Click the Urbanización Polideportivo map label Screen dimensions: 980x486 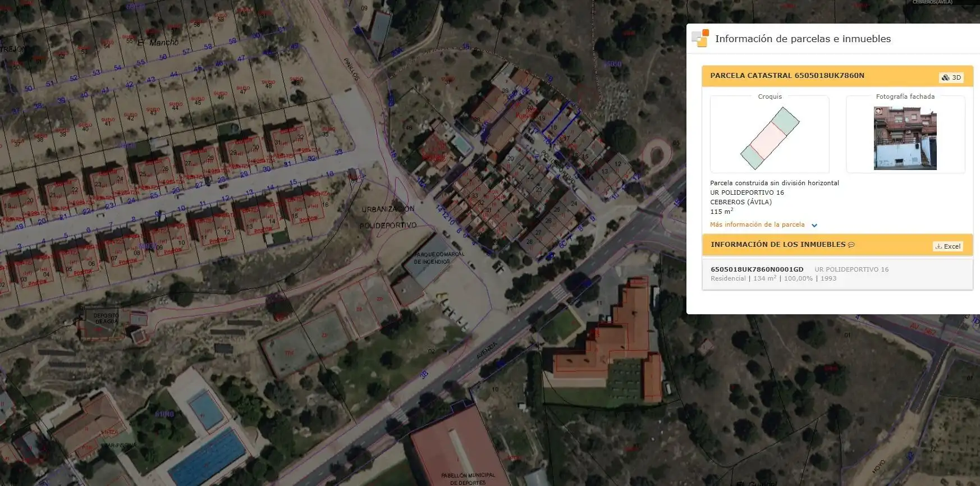point(388,217)
